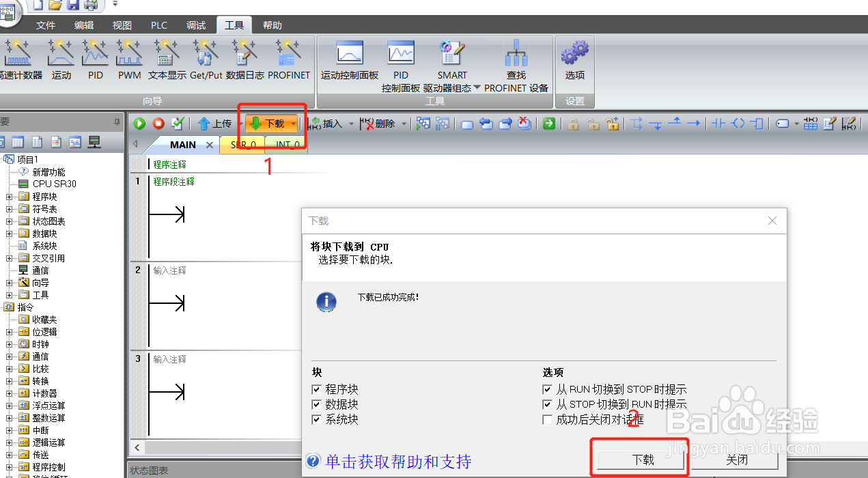Select 收藏夹 in instruction tree

pyautogui.click(x=44, y=320)
